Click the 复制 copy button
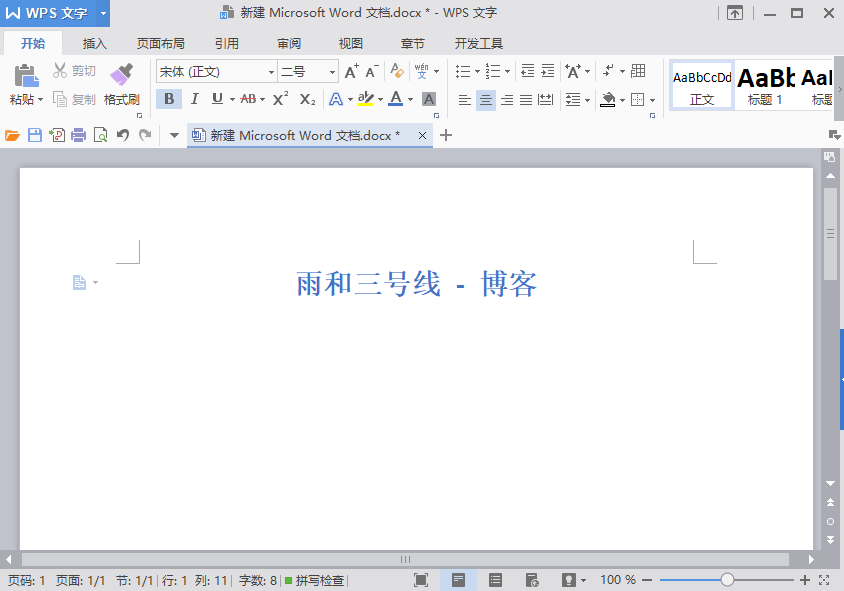The height and width of the screenshot is (591, 844). click(74, 99)
